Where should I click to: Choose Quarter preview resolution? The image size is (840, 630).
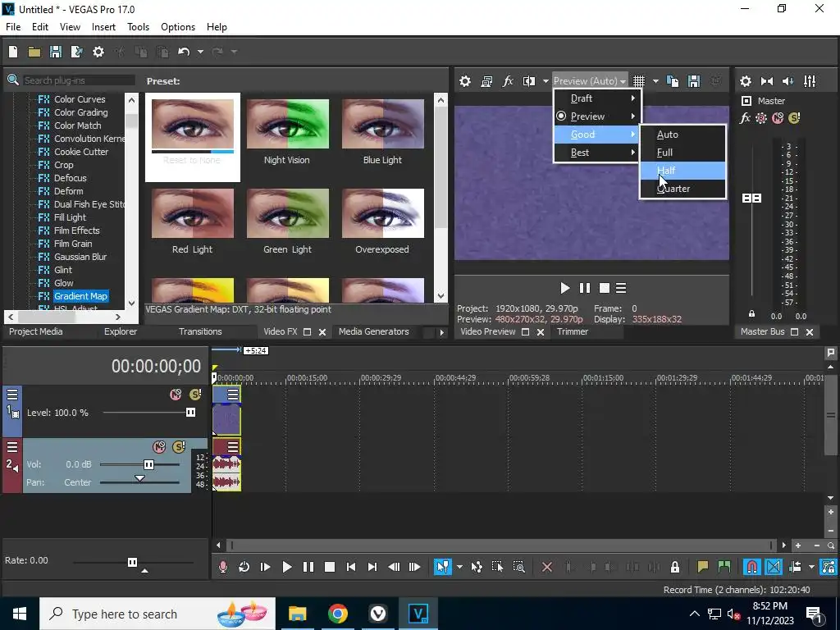[x=683, y=189]
